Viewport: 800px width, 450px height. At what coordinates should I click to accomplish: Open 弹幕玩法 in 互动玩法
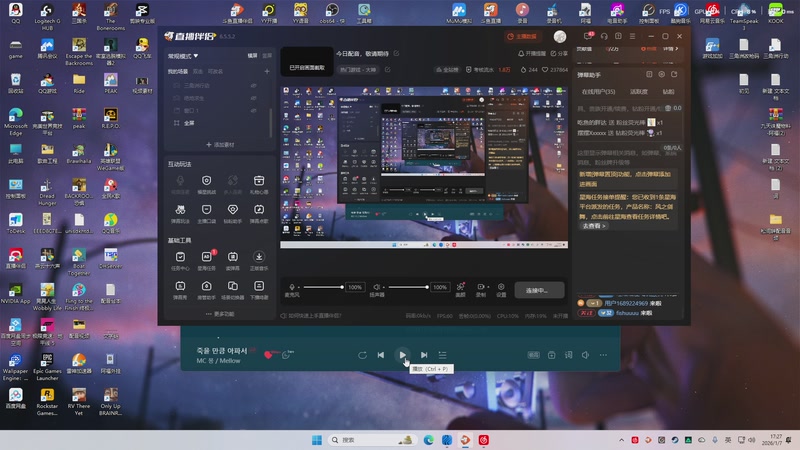click(x=180, y=213)
